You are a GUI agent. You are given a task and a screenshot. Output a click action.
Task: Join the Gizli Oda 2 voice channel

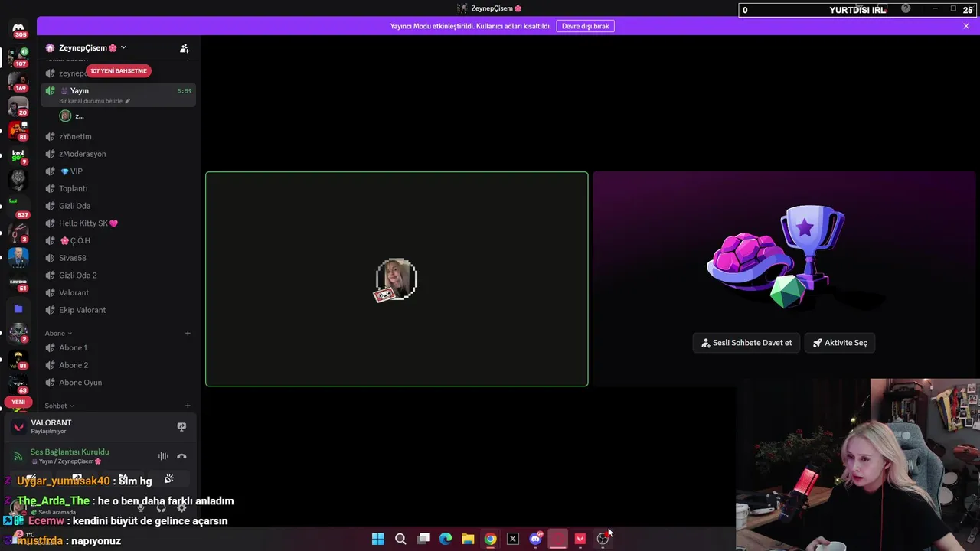point(117,275)
